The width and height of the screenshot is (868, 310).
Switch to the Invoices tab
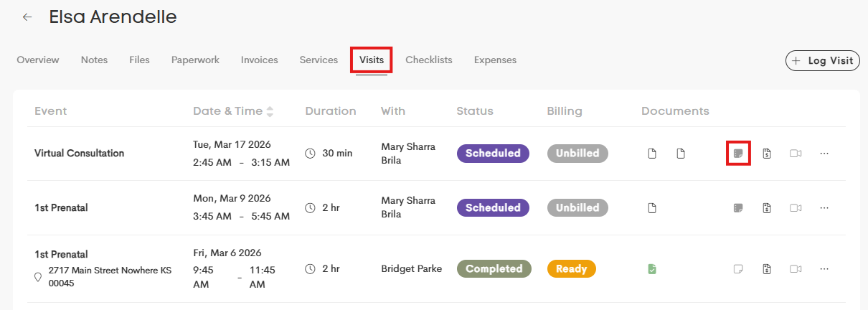point(259,60)
